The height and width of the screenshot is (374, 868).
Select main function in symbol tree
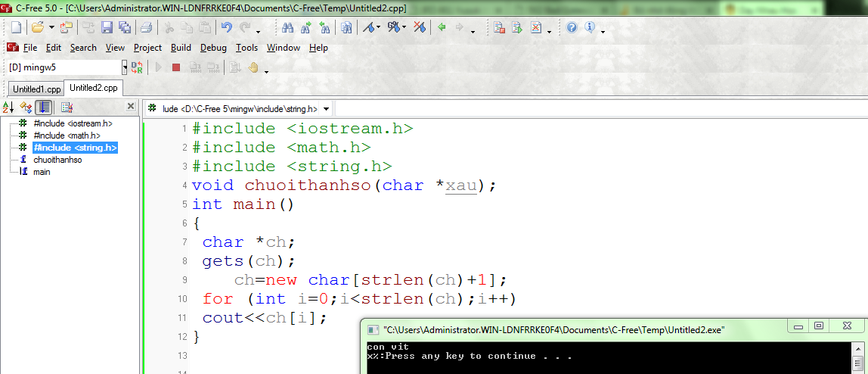[42, 172]
